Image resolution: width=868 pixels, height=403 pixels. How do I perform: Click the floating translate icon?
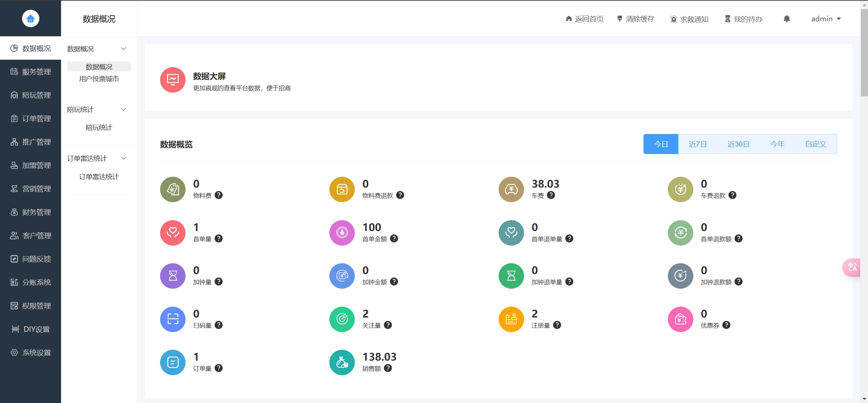(x=852, y=267)
